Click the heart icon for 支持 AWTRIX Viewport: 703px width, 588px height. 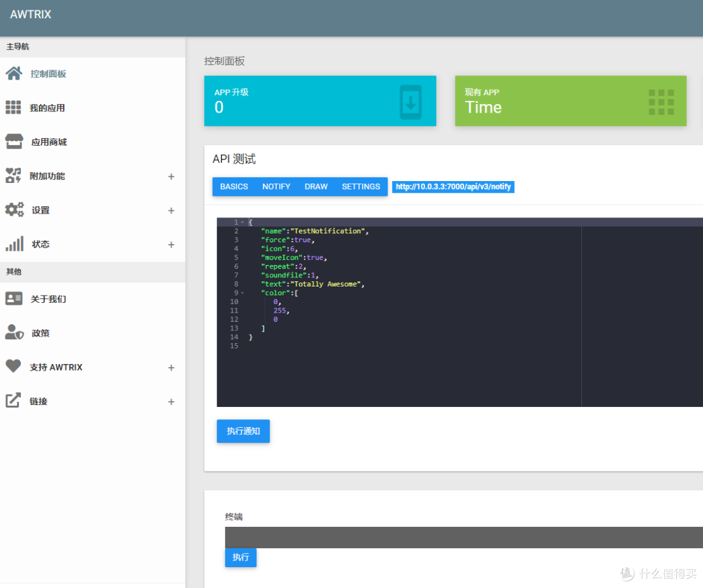click(x=13, y=367)
